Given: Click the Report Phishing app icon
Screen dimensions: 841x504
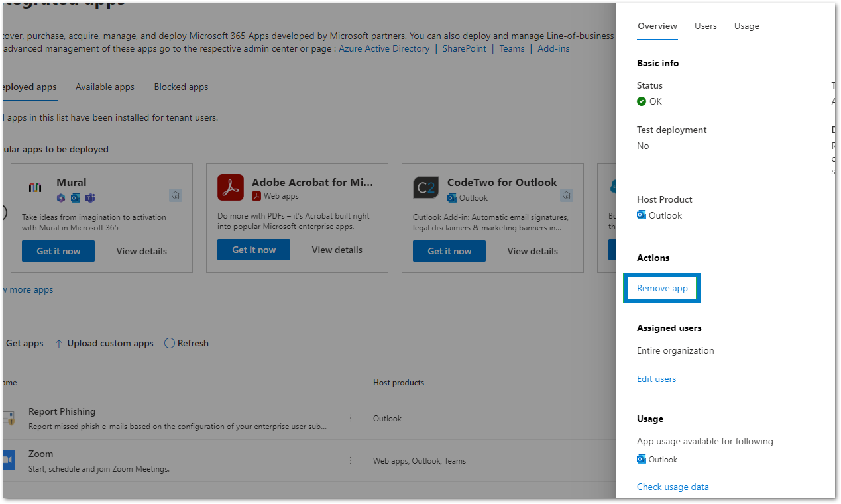Looking at the screenshot, I should tap(9, 418).
